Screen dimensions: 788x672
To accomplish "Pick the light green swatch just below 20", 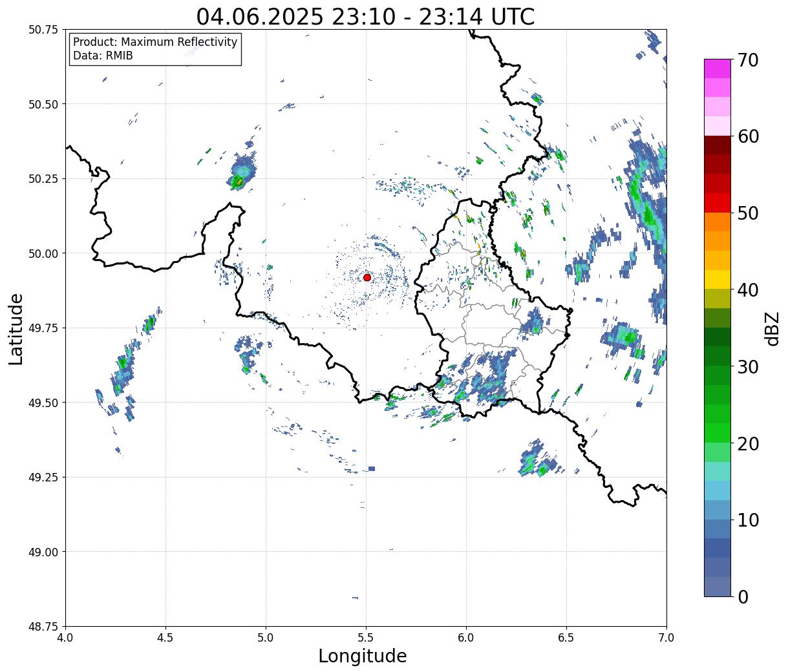I will (718, 452).
